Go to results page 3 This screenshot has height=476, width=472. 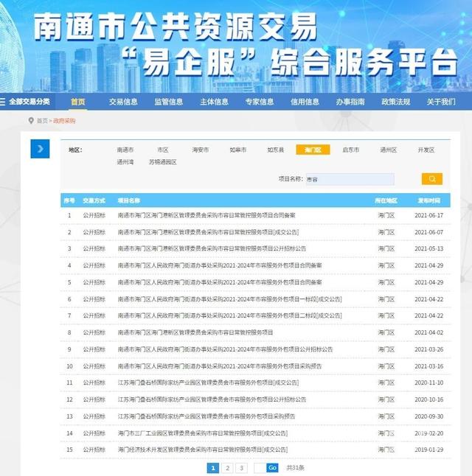pyautogui.click(x=242, y=468)
